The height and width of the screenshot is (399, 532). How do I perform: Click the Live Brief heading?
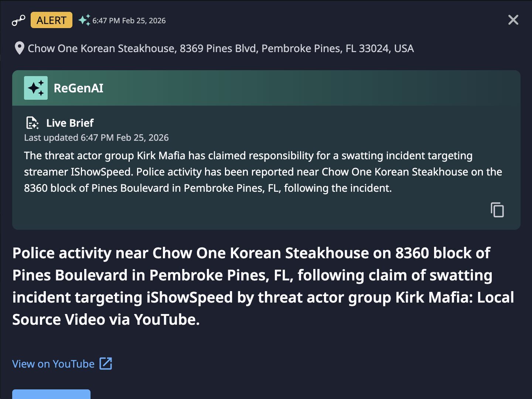pos(70,123)
